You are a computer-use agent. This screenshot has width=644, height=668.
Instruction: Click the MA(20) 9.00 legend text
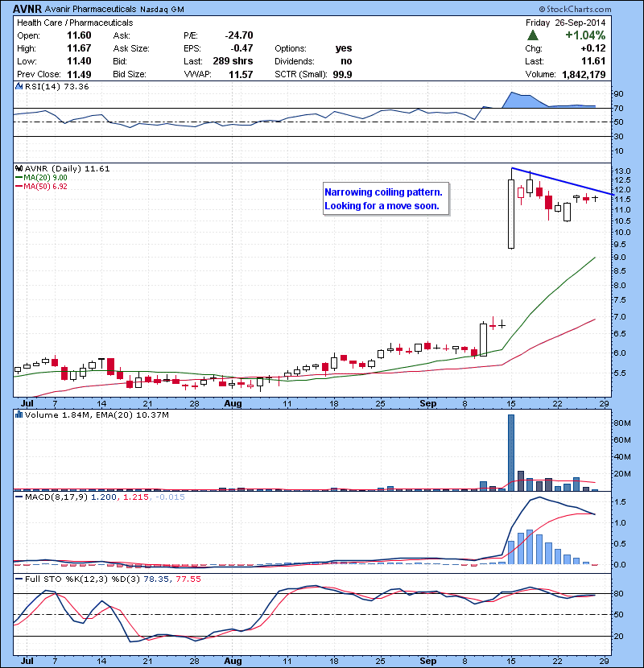click(x=45, y=178)
